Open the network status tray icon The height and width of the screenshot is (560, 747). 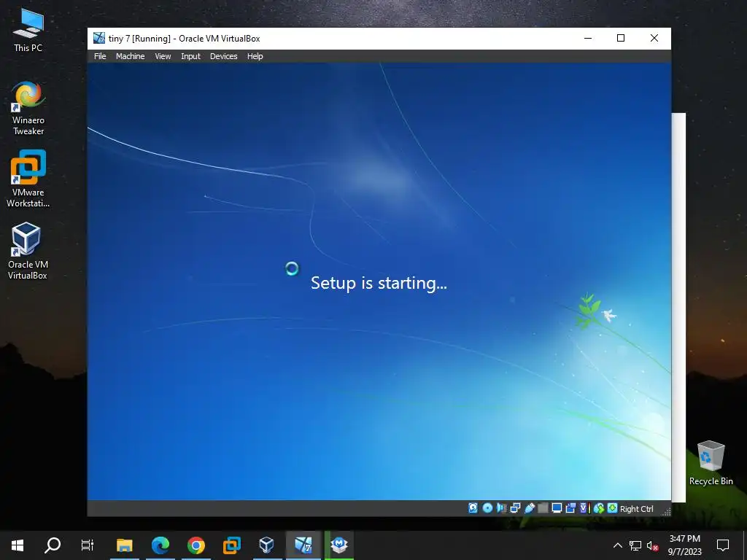pyautogui.click(x=635, y=545)
